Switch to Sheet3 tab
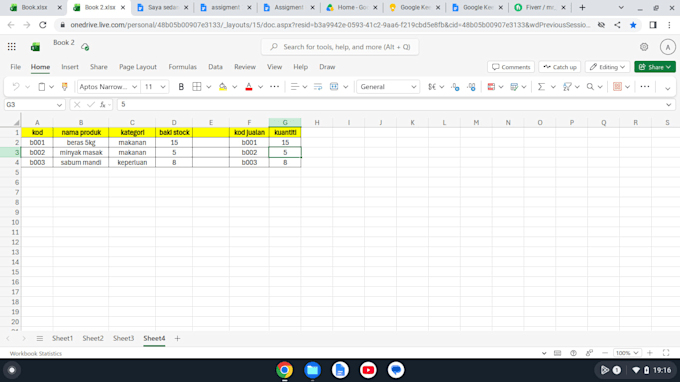The image size is (680, 382). pyautogui.click(x=124, y=338)
